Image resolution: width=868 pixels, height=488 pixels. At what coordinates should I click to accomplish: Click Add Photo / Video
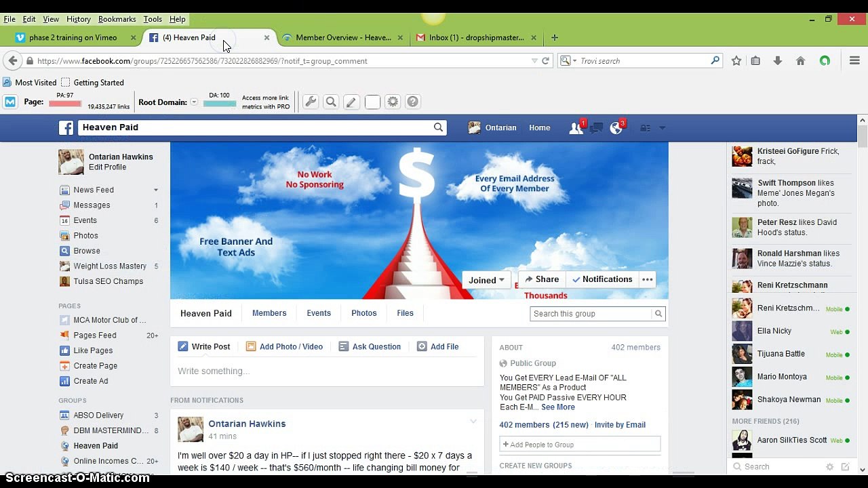[x=284, y=346]
